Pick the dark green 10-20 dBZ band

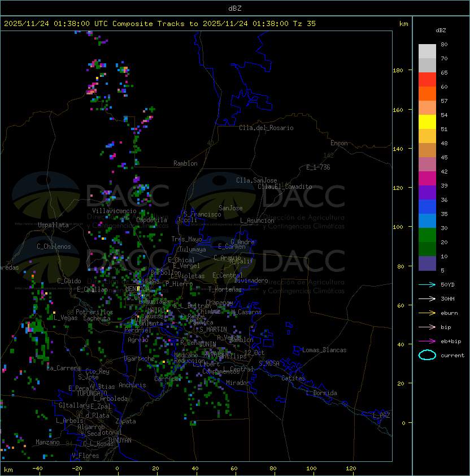pyautogui.click(x=427, y=249)
